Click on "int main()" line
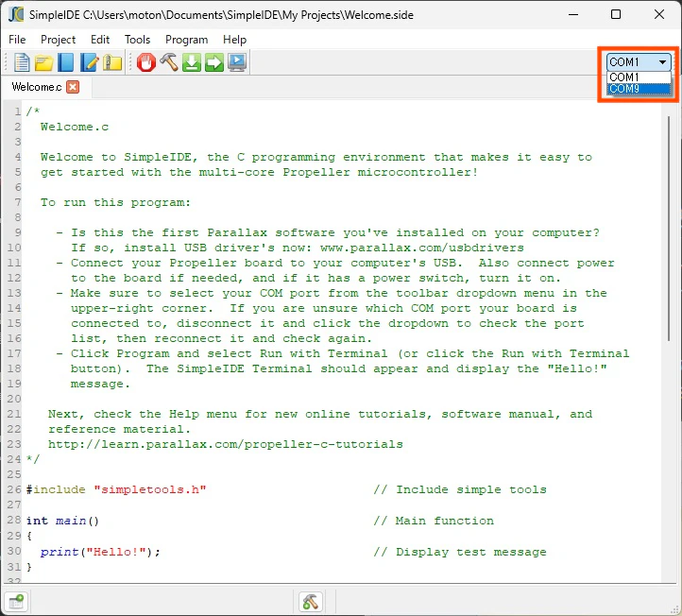The image size is (682, 616). 62,521
